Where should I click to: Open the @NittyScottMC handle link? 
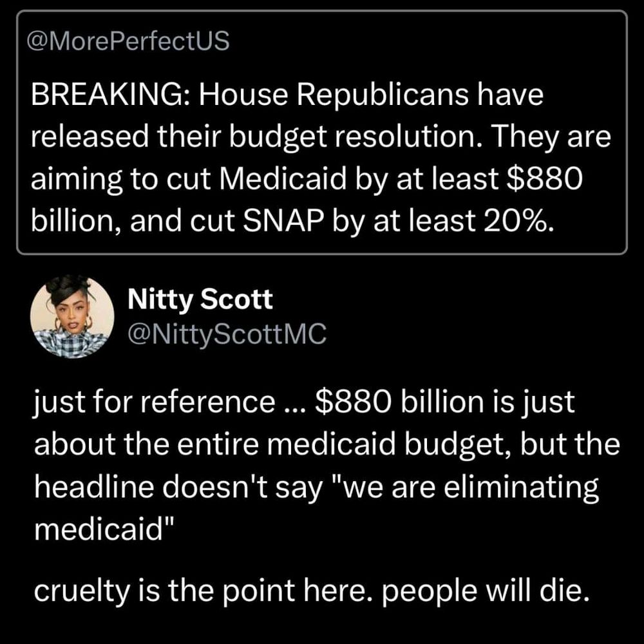pos(227,333)
